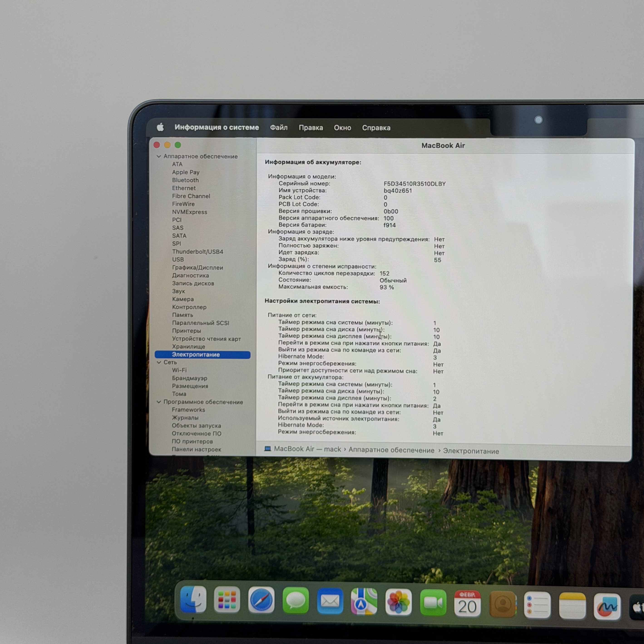The image size is (644, 644).
Task: Select Bluetooth in the sidebar
Action: (x=185, y=180)
